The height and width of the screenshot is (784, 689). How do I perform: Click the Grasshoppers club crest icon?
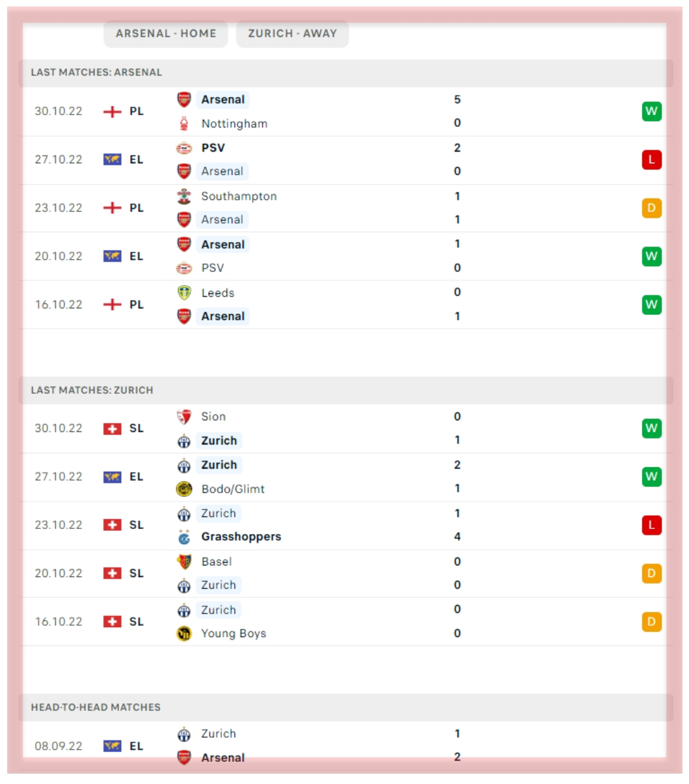pyautogui.click(x=184, y=537)
